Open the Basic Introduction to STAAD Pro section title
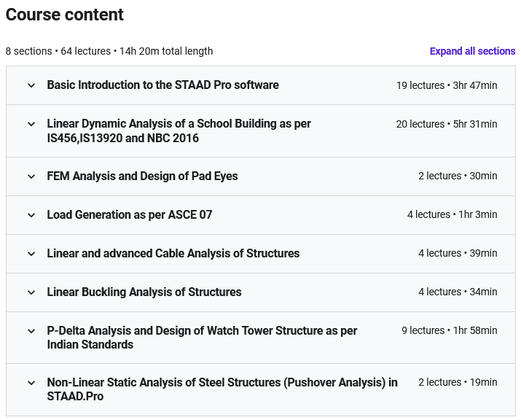This screenshot has width=521, height=420. pyautogui.click(x=162, y=85)
